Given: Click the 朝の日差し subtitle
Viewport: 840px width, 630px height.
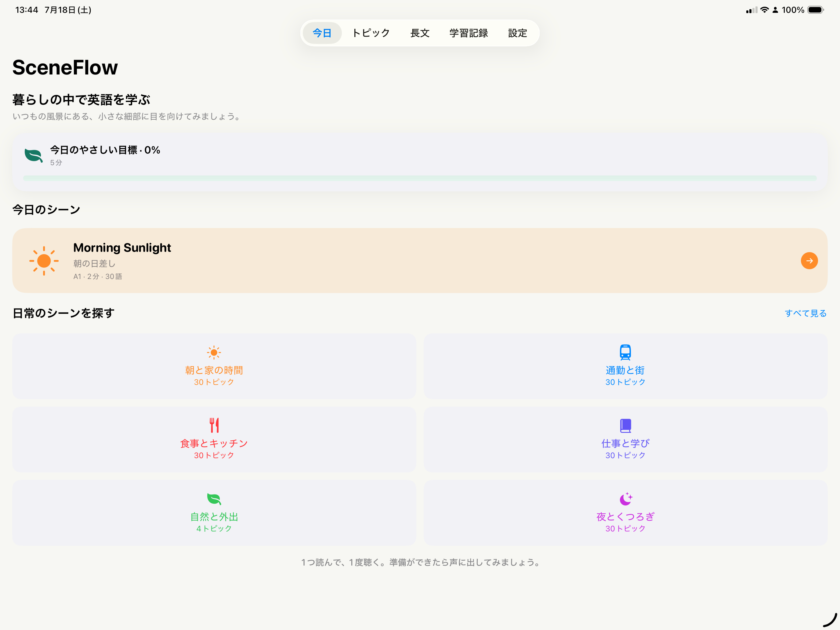Looking at the screenshot, I should click(94, 263).
